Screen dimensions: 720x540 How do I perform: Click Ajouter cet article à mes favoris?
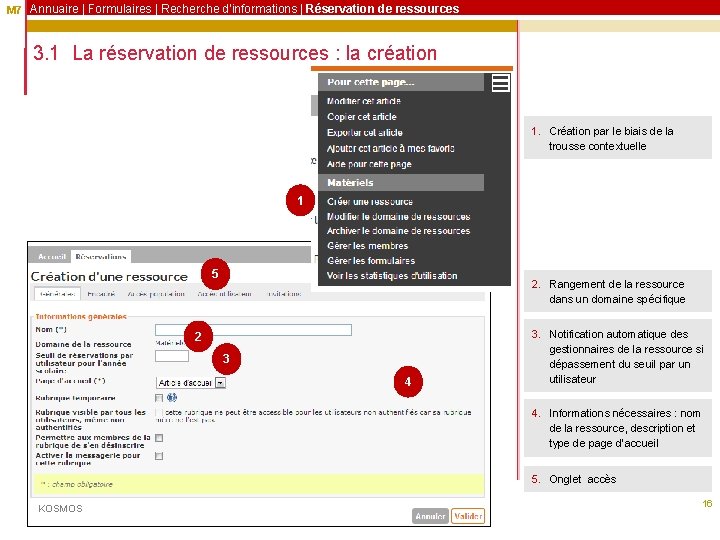pyautogui.click(x=390, y=148)
